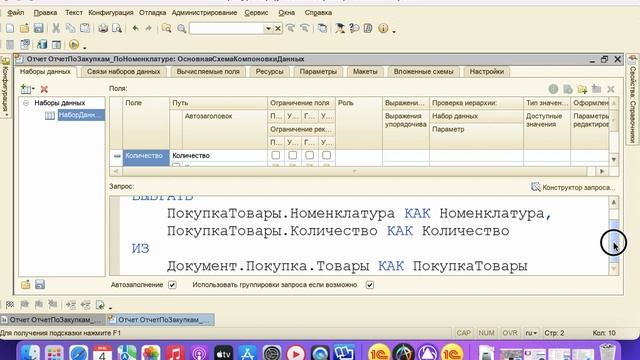Check first field restriction box for Количество
The image size is (640, 360).
click(x=276, y=155)
